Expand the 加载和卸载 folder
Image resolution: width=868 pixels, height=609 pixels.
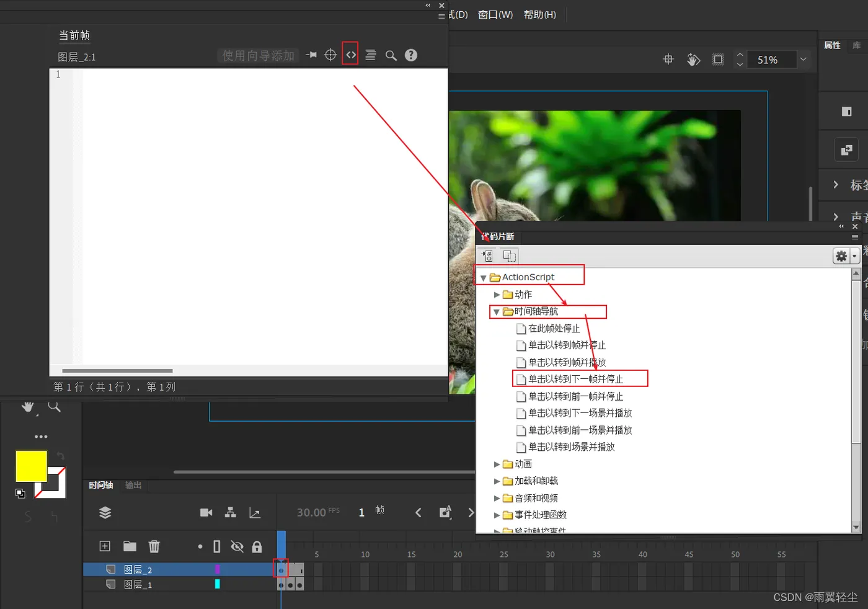[x=497, y=481]
